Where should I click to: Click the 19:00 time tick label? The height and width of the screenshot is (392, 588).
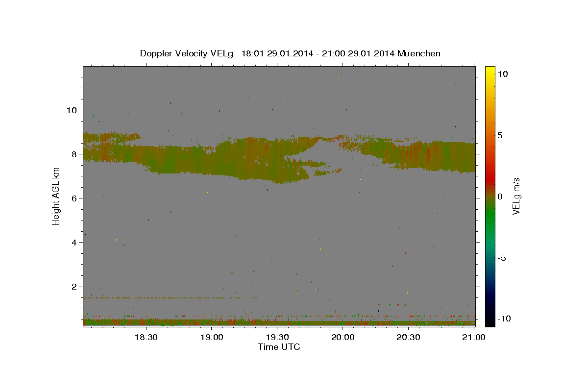coord(212,337)
